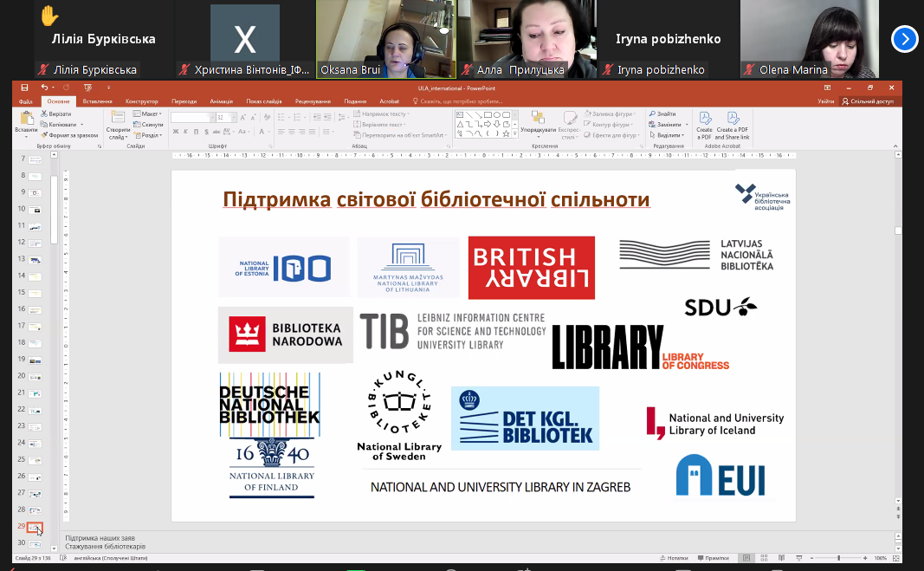Image resolution: width=924 pixels, height=571 pixels.
Task: Open Select (Виділити) dropdown
Action: [x=667, y=135]
